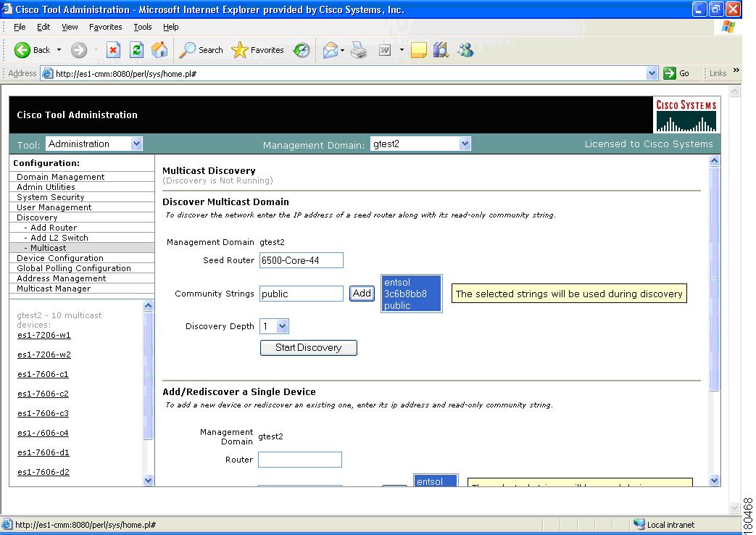Screen dimensions: 756x535
Task: Select 3c6b8bb8 in the community strings list
Action: pos(411,294)
